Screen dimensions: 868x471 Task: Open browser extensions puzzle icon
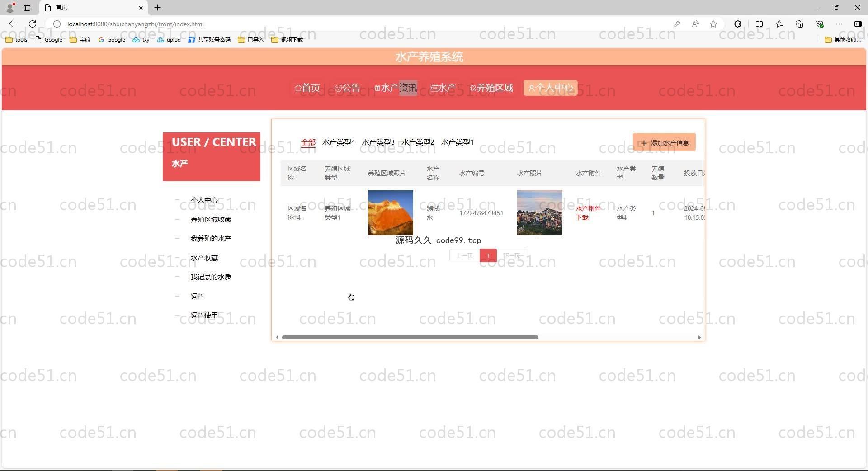point(737,24)
